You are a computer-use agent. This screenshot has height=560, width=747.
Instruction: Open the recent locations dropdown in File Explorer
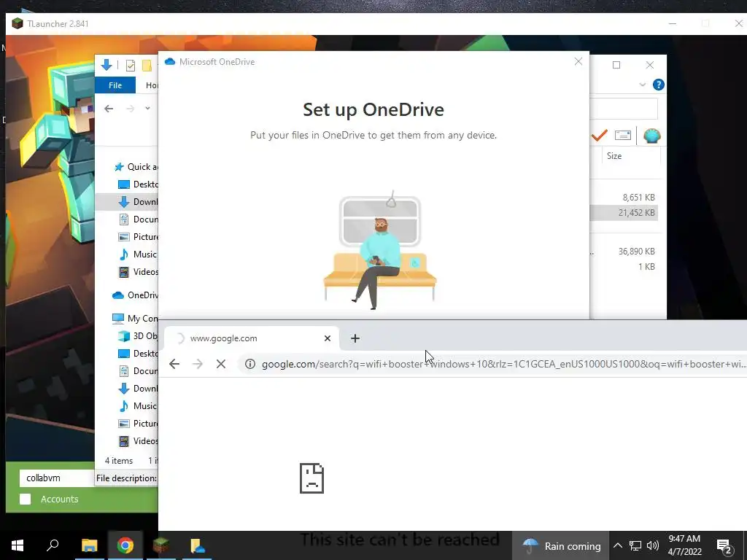click(x=147, y=109)
